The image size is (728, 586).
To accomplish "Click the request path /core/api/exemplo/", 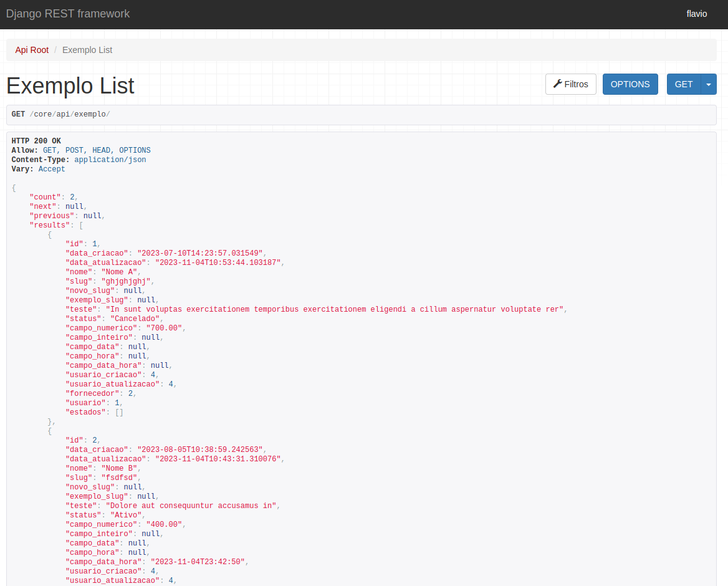I will pyautogui.click(x=70, y=114).
